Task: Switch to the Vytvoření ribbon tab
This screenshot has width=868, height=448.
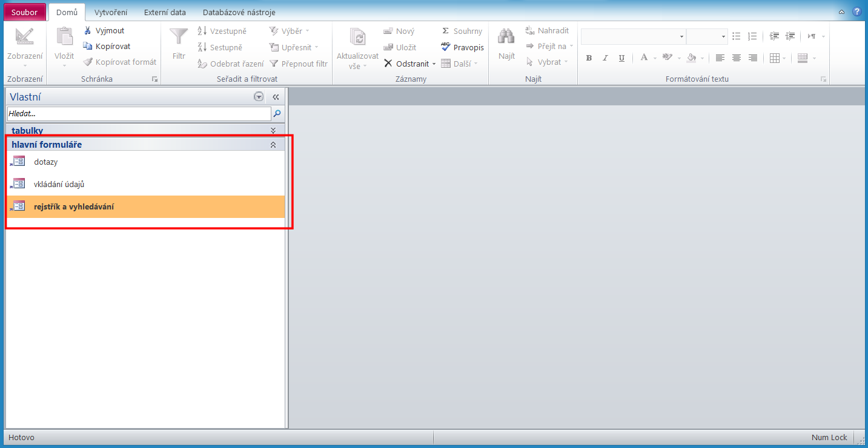Action: (111, 12)
